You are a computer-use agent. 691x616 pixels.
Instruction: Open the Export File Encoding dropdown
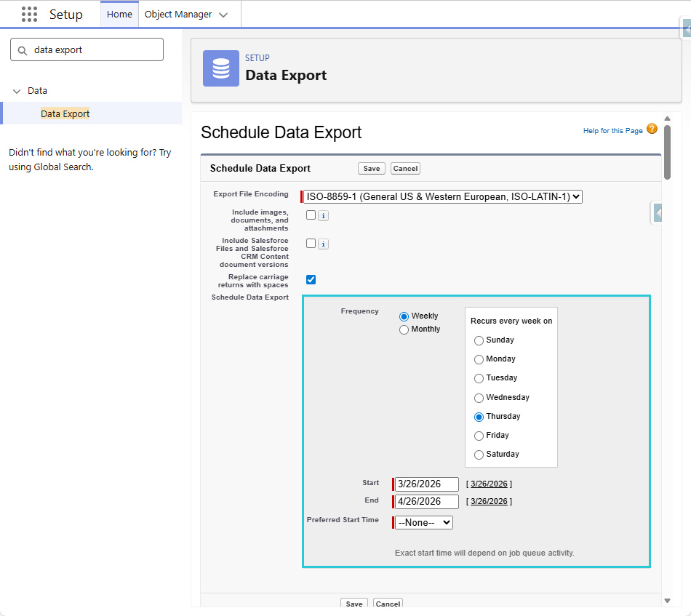click(443, 196)
